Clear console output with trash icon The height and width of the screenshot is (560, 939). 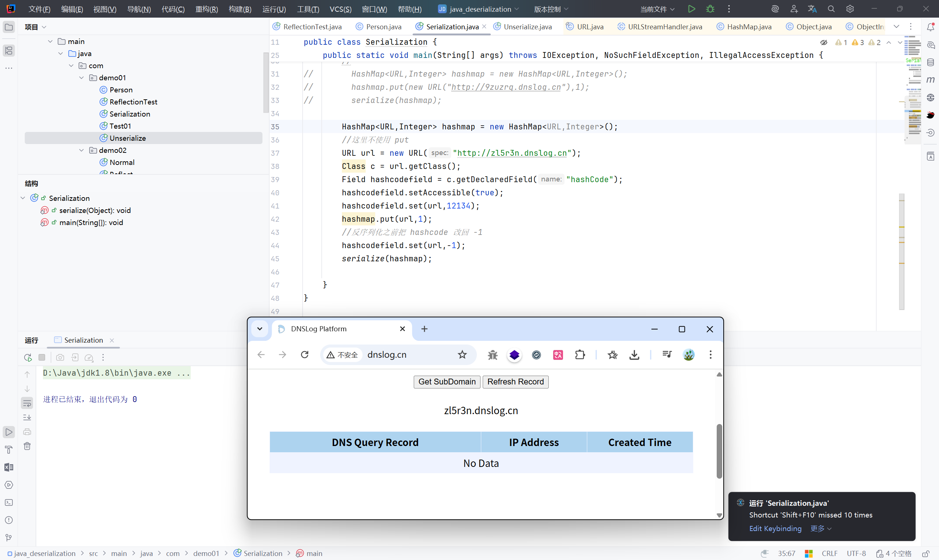pyautogui.click(x=27, y=446)
